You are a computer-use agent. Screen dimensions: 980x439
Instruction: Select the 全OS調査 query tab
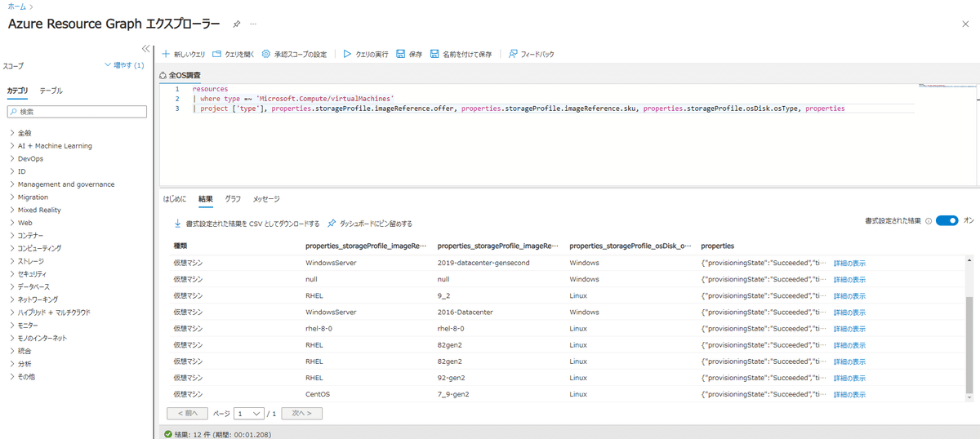[181, 75]
